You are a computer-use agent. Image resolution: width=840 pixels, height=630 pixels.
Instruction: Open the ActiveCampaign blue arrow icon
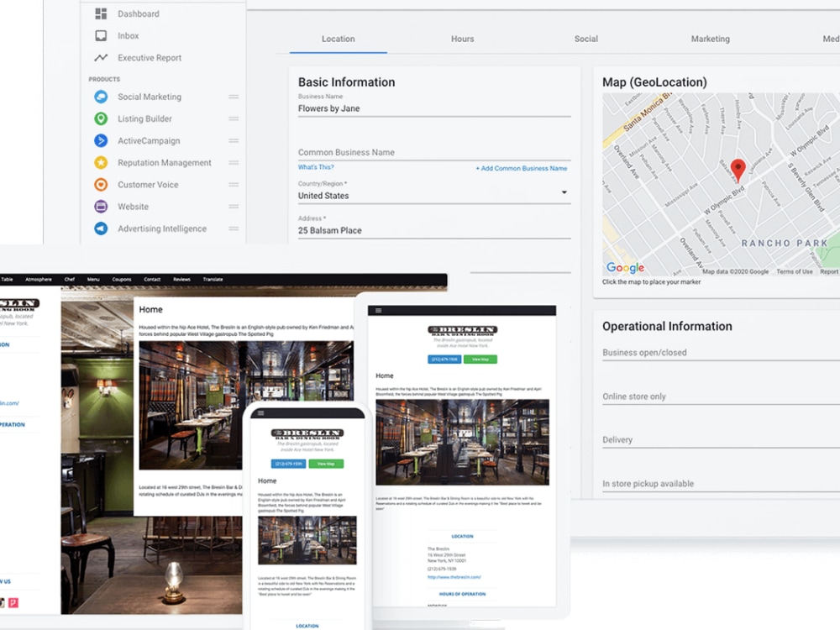point(101,140)
